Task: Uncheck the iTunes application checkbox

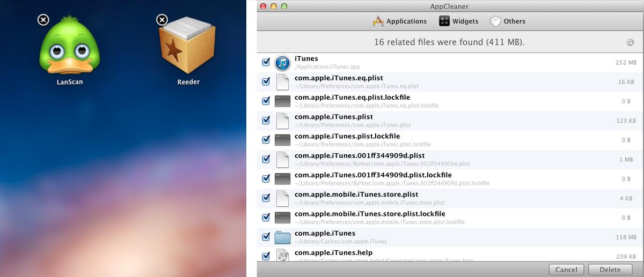Action: coord(266,63)
